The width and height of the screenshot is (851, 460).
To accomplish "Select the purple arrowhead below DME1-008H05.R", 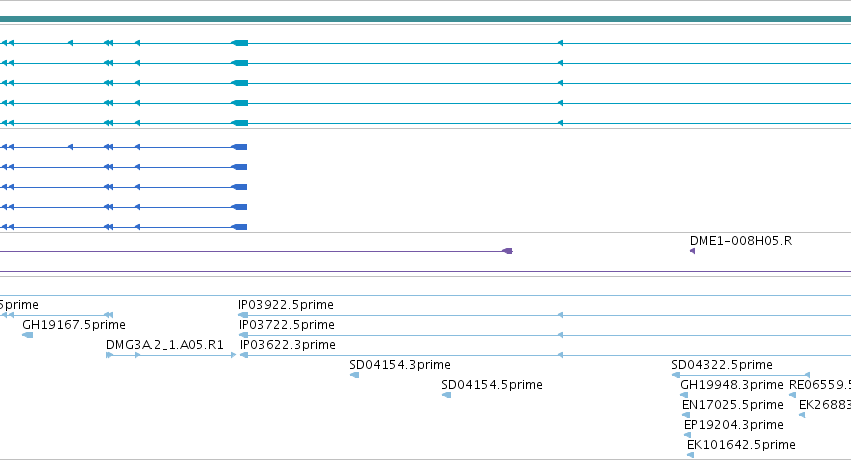I will click(x=693, y=251).
